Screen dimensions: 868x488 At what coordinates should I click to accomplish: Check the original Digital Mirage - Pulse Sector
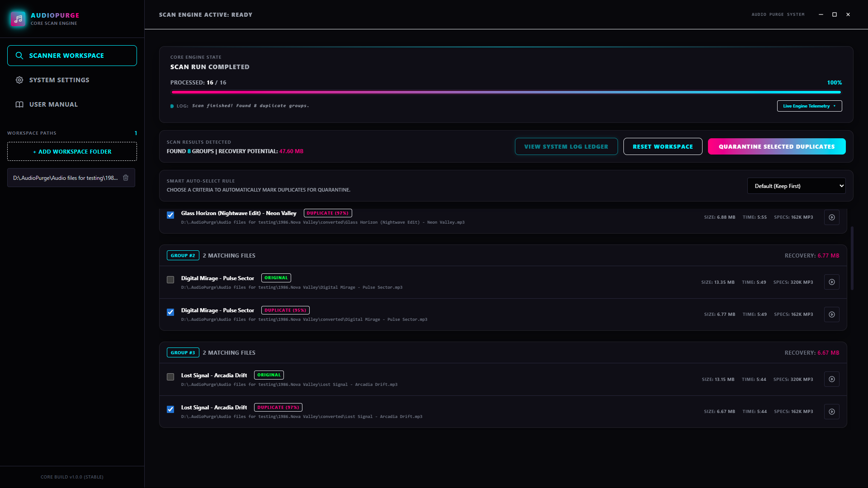(170, 280)
